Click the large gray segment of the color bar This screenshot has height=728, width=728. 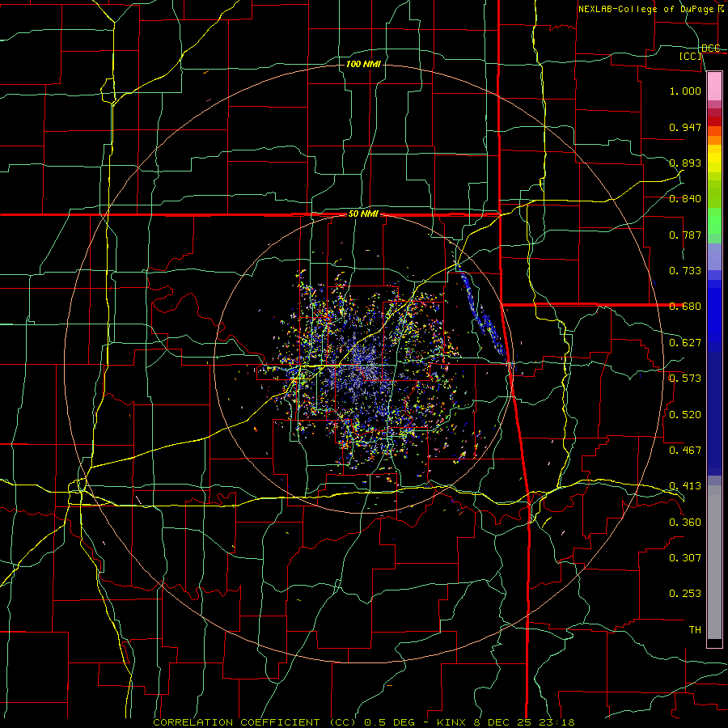point(714,562)
